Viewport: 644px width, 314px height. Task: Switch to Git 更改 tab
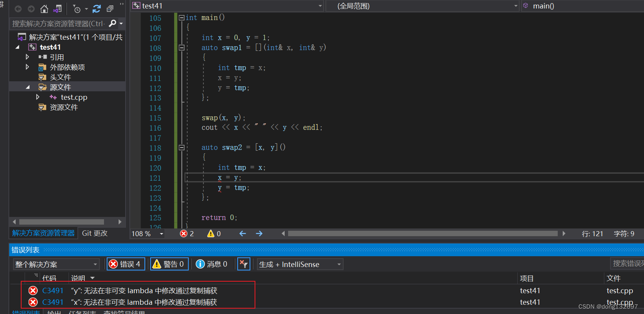(x=95, y=233)
